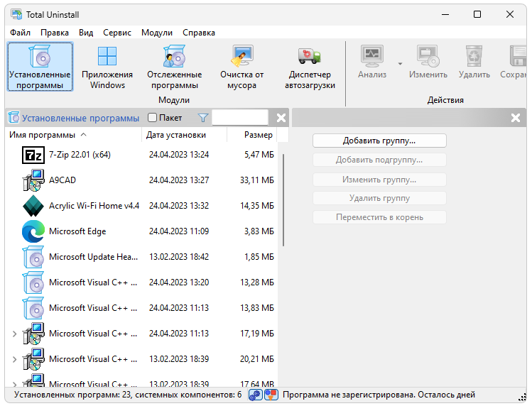Close the right groups panel

pyautogui.click(x=516, y=118)
